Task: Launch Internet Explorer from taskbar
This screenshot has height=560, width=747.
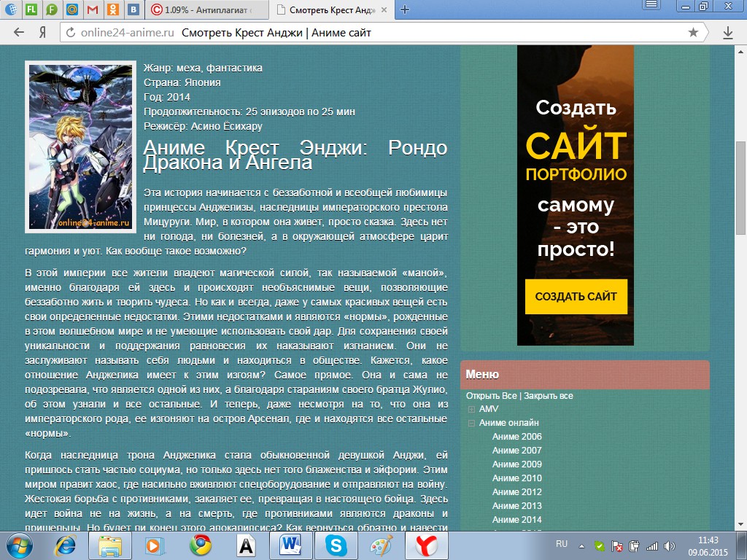Action: (x=66, y=545)
